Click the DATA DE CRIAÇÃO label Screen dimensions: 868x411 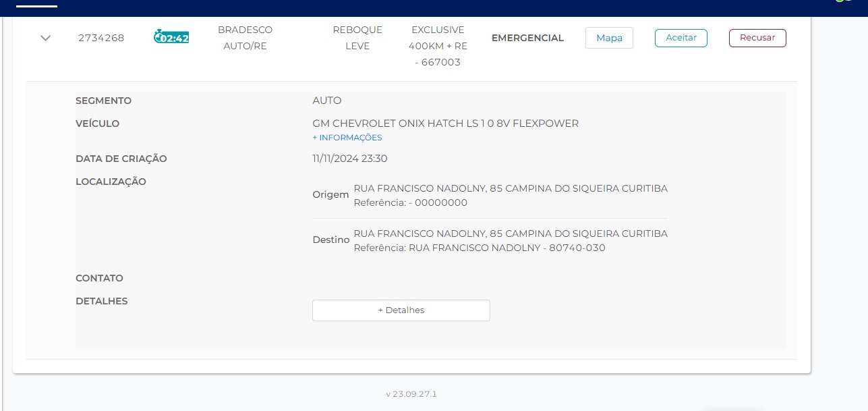[x=121, y=159]
